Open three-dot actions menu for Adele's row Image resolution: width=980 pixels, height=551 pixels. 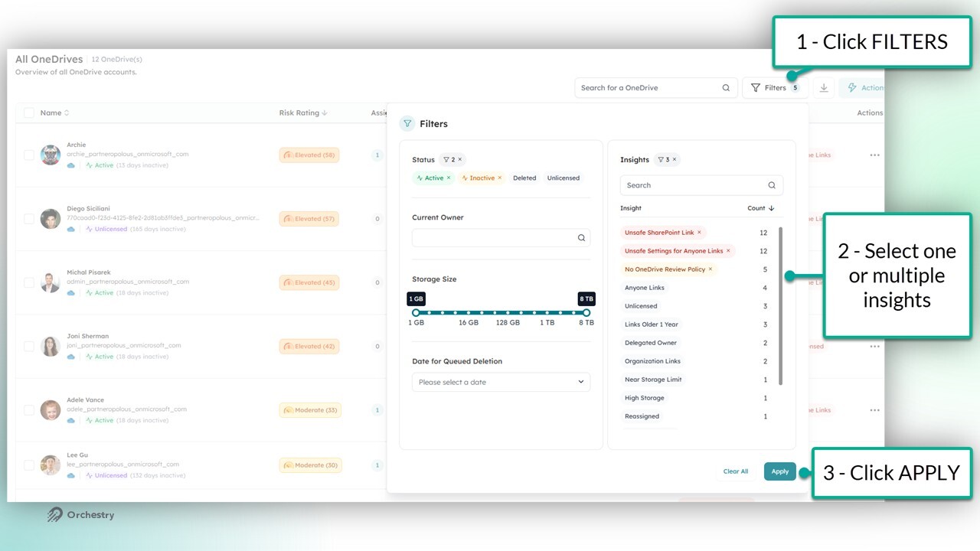(874, 410)
